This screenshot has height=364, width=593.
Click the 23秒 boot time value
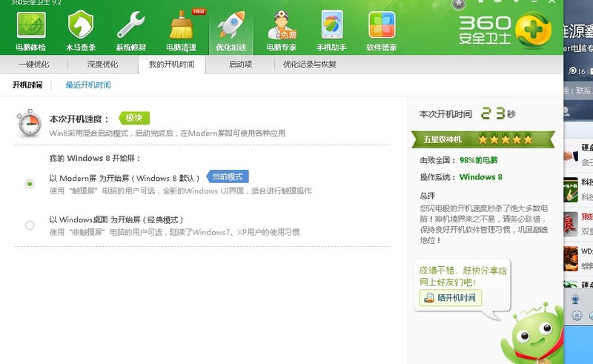click(498, 113)
